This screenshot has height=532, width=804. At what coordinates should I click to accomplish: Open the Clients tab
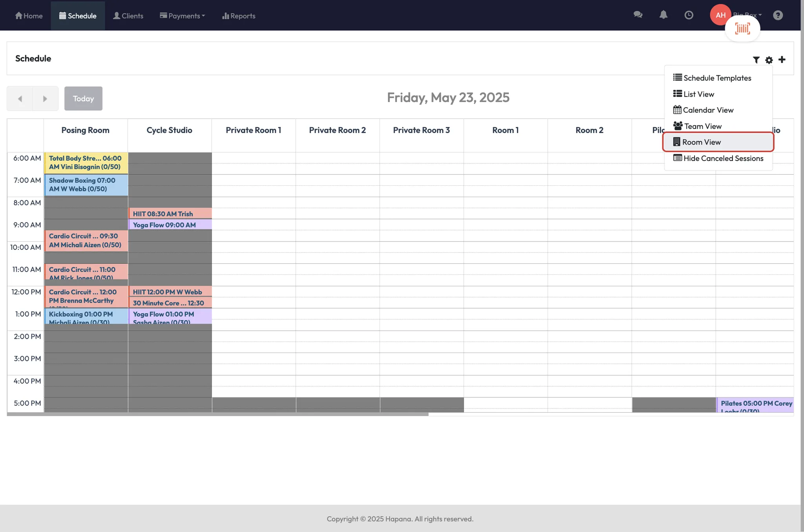coord(128,16)
